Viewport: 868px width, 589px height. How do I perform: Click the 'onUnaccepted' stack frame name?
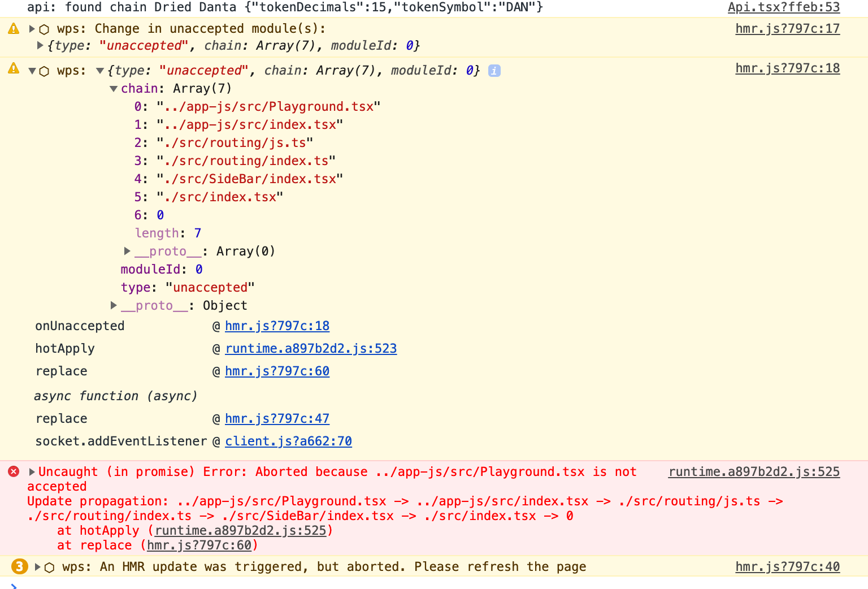tap(80, 326)
